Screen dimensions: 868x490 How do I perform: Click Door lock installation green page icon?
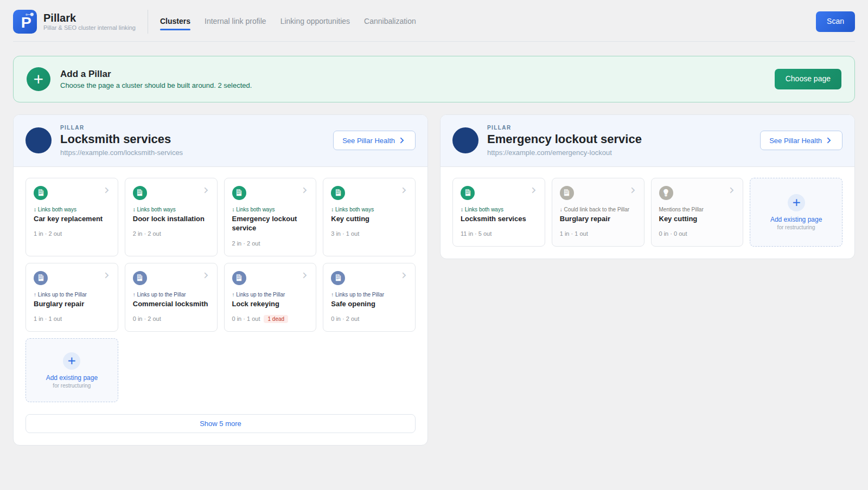coord(140,193)
